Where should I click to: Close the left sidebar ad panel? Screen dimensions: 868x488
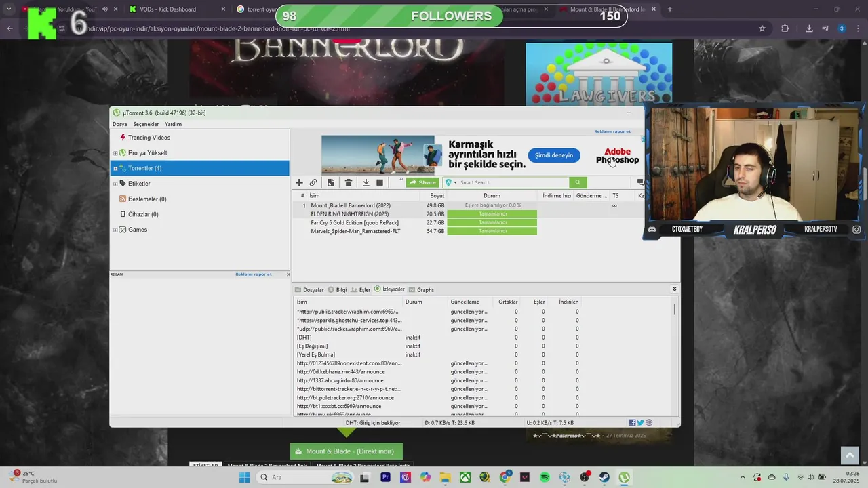tap(288, 274)
